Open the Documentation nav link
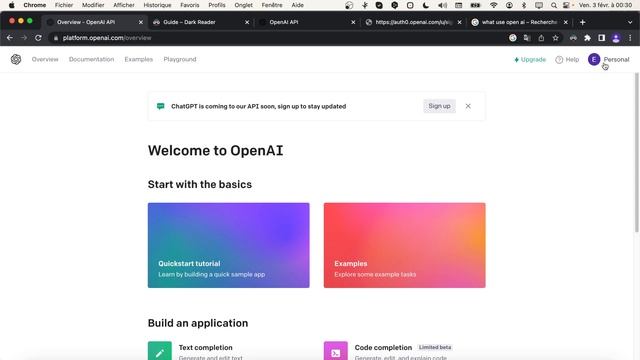The image size is (640, 360). (x=91, y=60)
